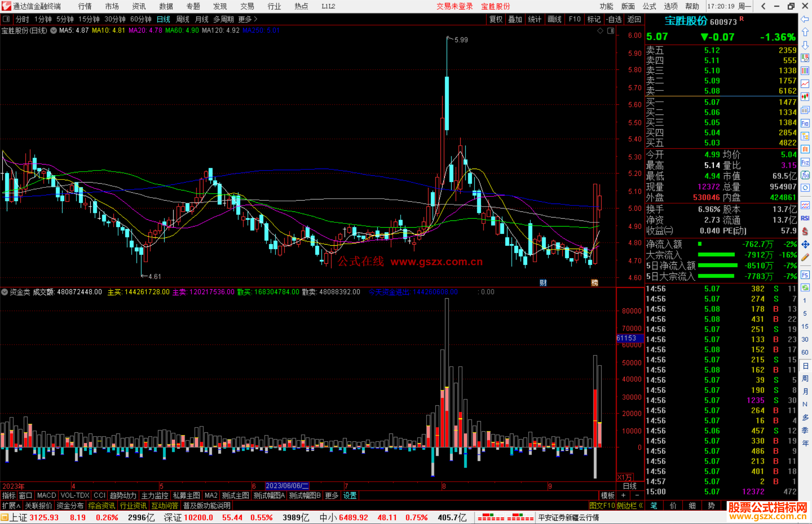Open the trend line chart sidebar icon
This screenshot has height=524, width=812.
coord(805,84)
